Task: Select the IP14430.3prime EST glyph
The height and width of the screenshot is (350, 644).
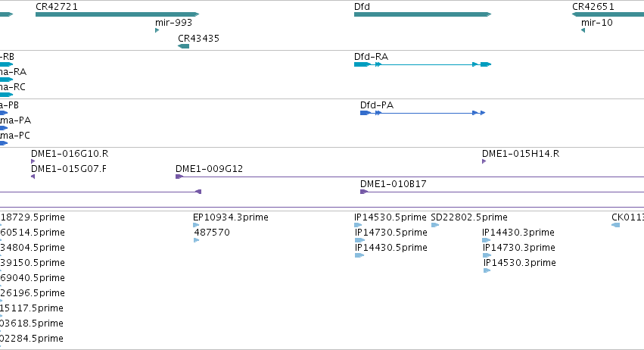Action: [x=487, y=240]
